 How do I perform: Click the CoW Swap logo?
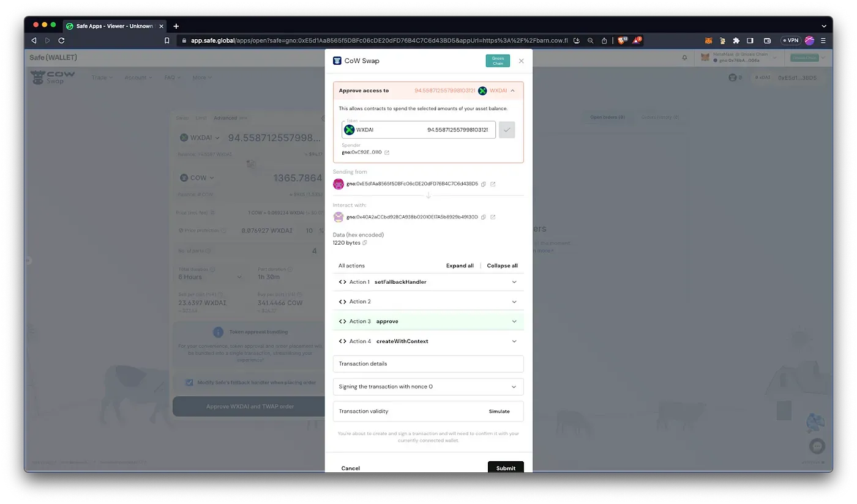[x=53, y=77]
